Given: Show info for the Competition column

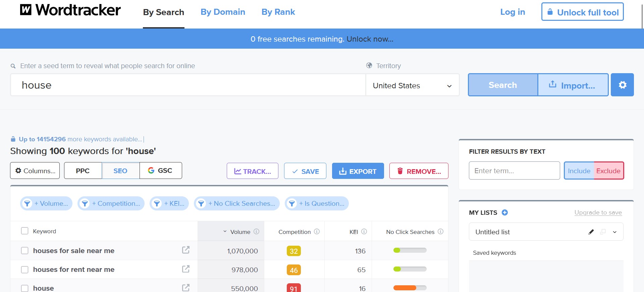Looking at the screenshot, I should pyautogui.click(x=317, y=232).
